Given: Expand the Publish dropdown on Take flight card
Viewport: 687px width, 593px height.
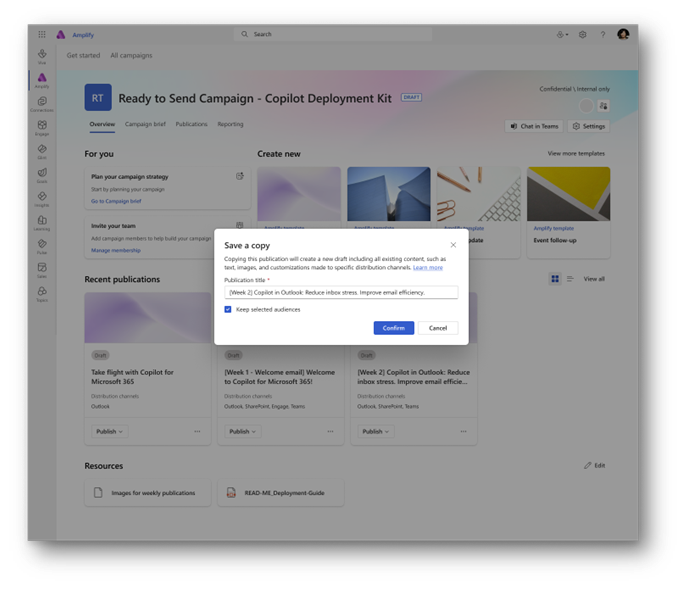Looking at the screenshot, I should (110, 431).
